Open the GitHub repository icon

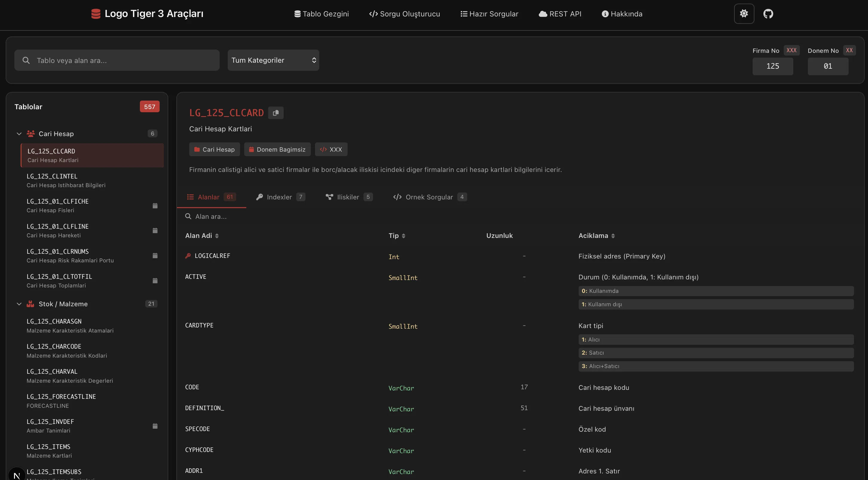click(768, 14)
